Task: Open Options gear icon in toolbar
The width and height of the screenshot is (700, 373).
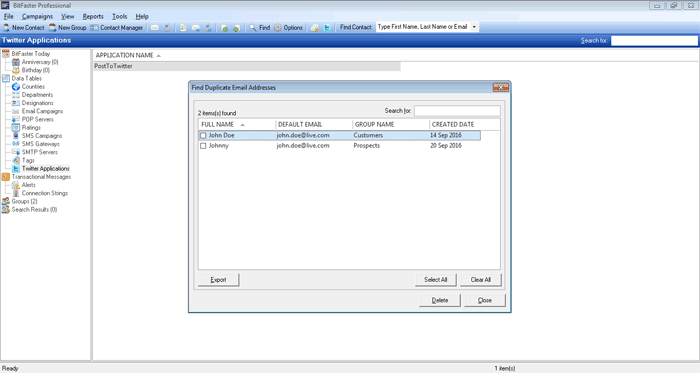Action: click(x=278, y=28)
